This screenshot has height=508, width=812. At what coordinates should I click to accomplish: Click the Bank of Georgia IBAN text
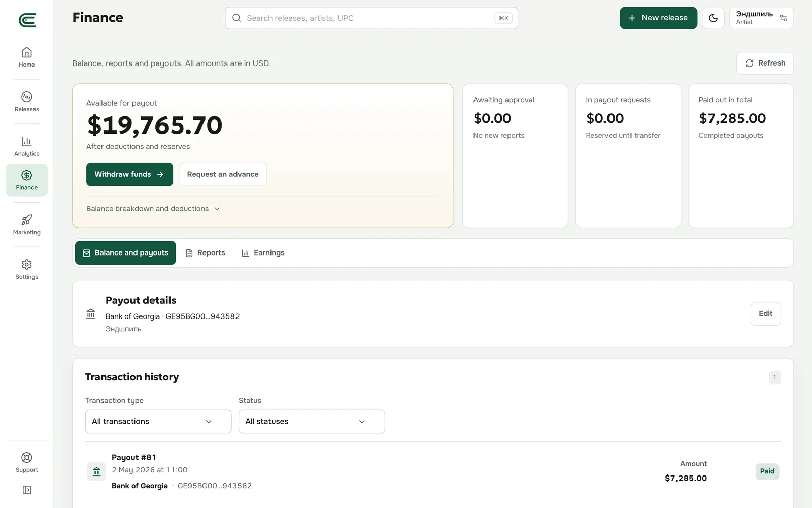(x=173, y=316)
